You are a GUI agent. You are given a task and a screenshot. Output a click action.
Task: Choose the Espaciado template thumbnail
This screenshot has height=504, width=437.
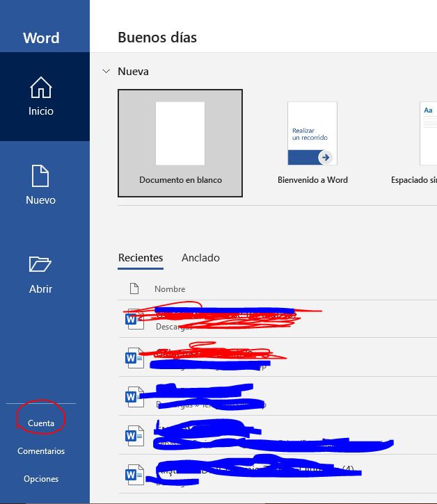429,133
